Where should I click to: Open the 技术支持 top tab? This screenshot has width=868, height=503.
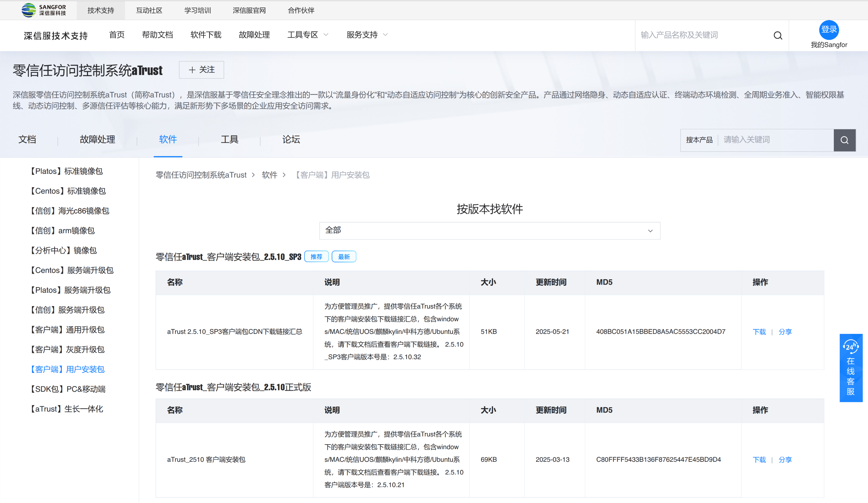tap(101, 10)
